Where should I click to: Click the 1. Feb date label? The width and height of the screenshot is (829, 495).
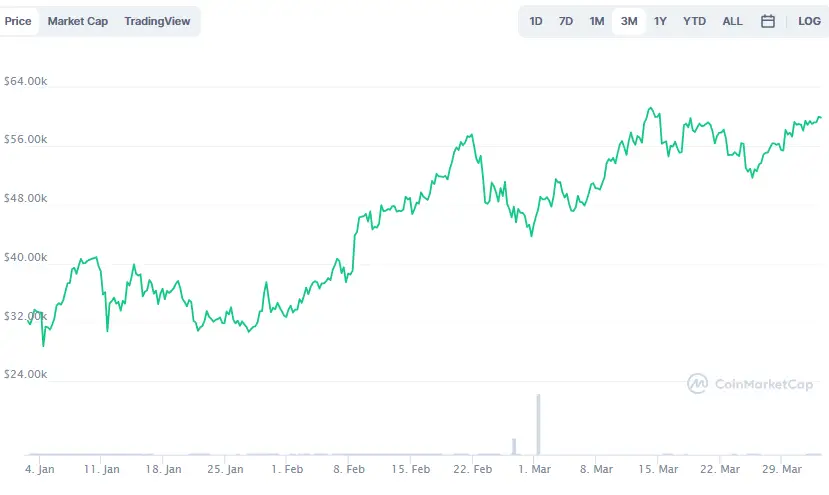287,469
